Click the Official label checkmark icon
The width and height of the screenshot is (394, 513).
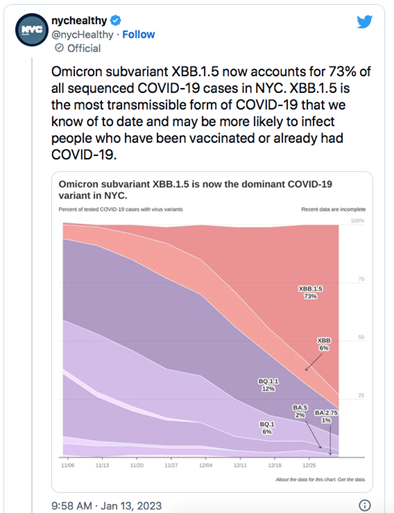pos(59,48)
